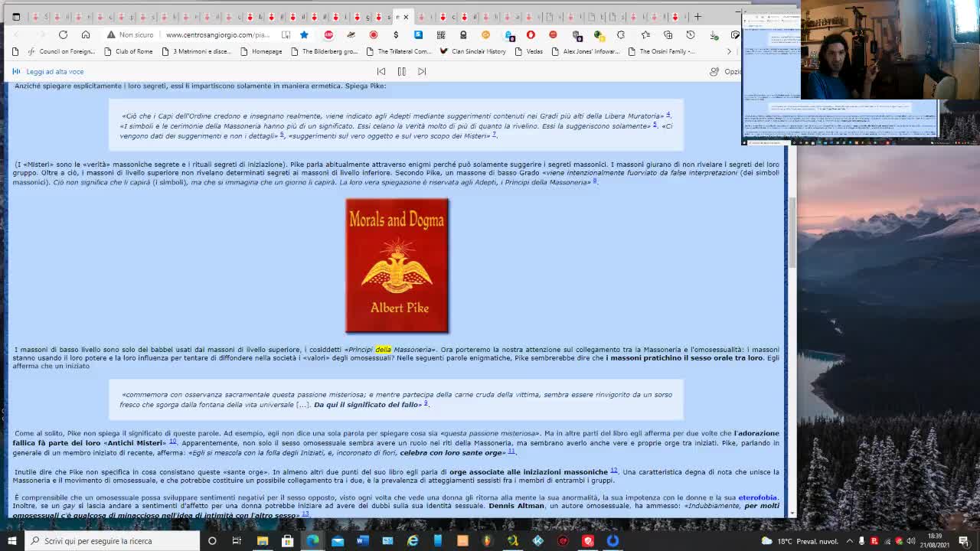Viewport: 980px width, 551px height.
Task: Open Microsoft Word from the taskbar
Action: point(362,540)
